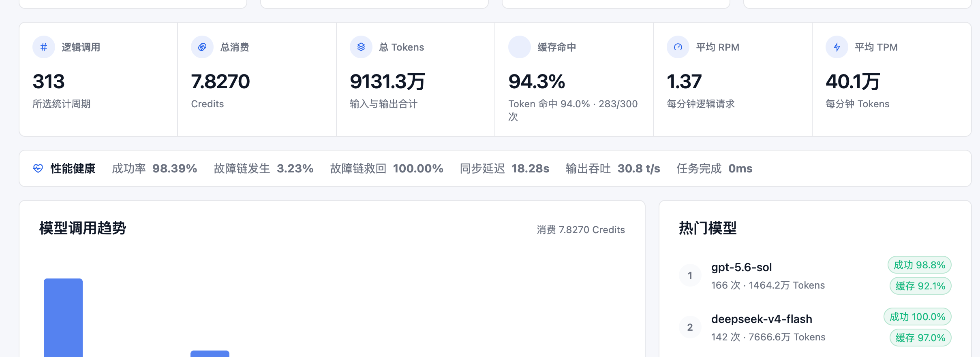Viewport: 980px width, 357px height.
Task: Click the 所选统计周期 caption
Action: (62, 104)
